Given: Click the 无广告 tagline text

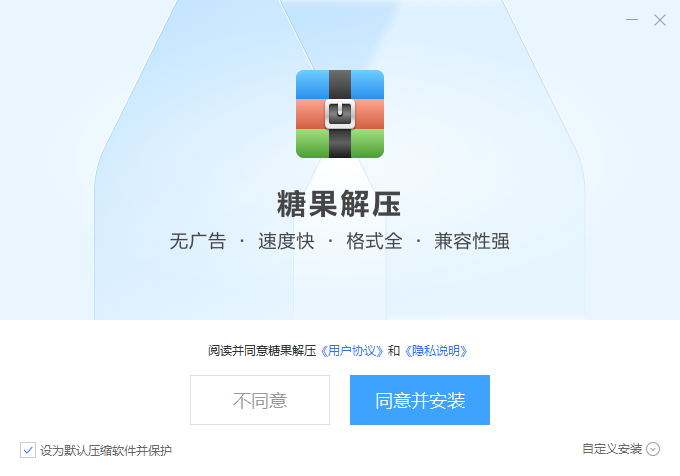Looking at the screenshot, I should [198, 241].
